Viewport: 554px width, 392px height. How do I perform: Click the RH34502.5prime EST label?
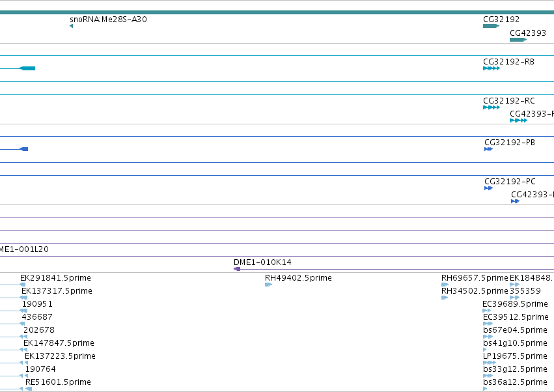[475, 291]
